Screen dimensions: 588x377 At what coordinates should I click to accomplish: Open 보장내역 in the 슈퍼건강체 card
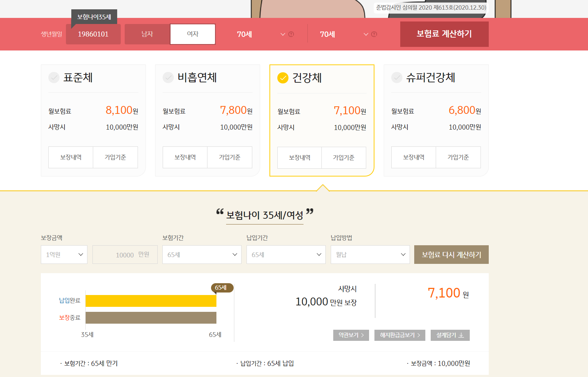414,157
